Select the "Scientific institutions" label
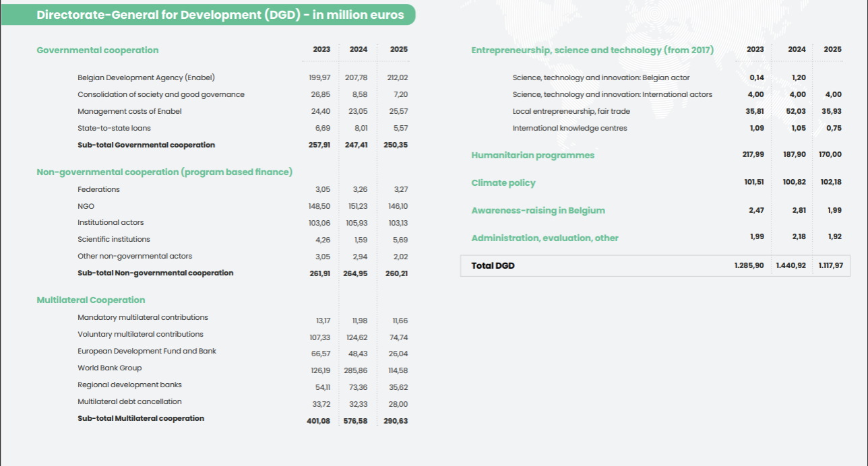The image size is (868, 466). pyautogui.click(x=114, y=239)
